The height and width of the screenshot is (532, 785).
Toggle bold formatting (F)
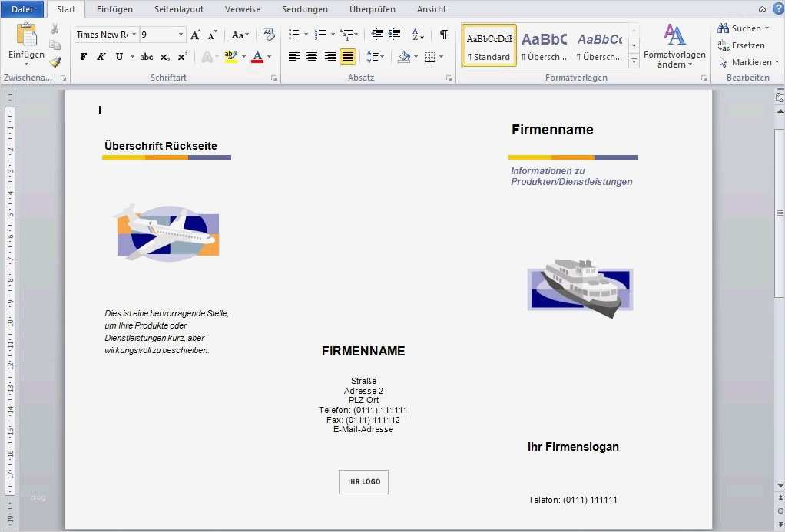pos(84,57)
